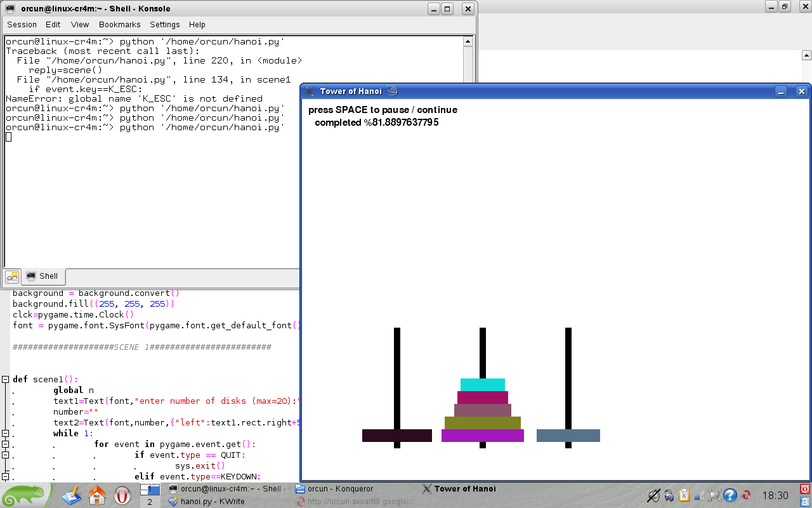This screenshot has width=812, height=508.
Task: Click the blue question mark help tray icon
Action: coord(730,495)
